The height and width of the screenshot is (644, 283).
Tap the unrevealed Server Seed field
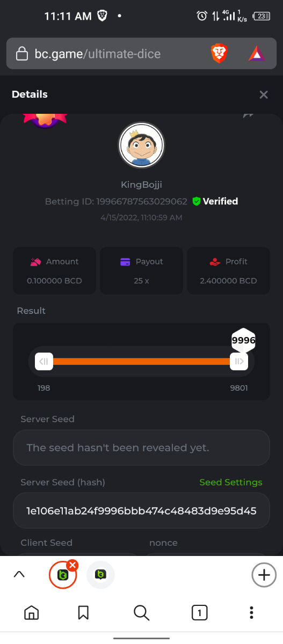point(141,448)
